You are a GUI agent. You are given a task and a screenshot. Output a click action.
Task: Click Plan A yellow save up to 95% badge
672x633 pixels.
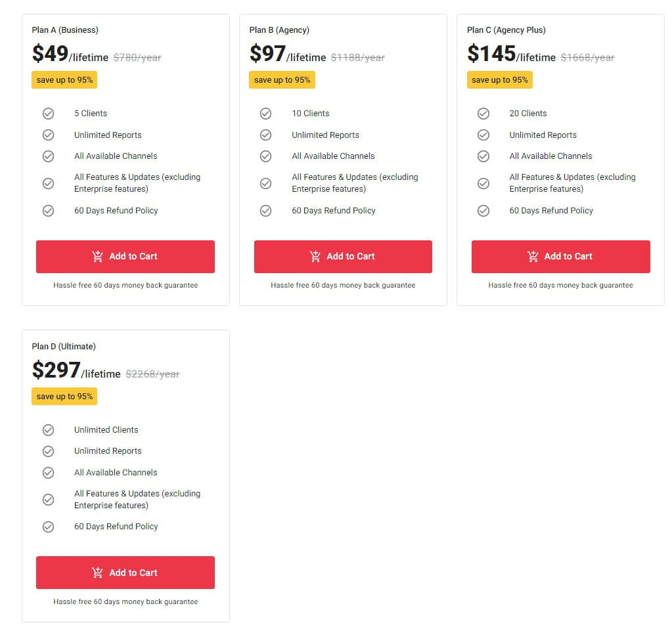click(64, 80)
